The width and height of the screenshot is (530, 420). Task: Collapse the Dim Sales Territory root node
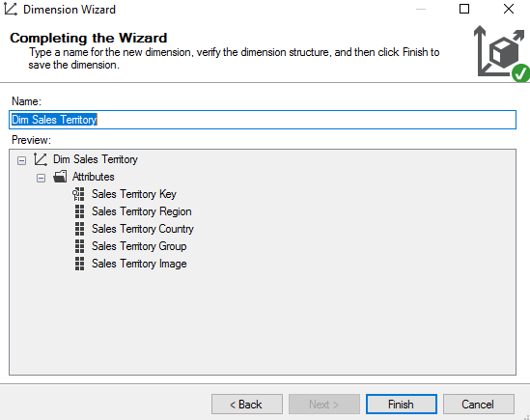coord(21,160)
